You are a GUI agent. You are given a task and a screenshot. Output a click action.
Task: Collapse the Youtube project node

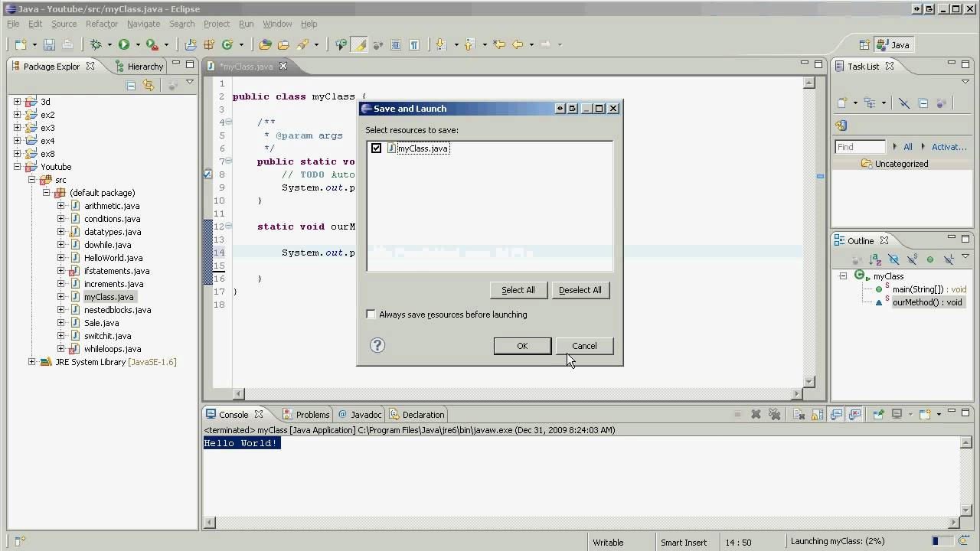click(17, 167)
